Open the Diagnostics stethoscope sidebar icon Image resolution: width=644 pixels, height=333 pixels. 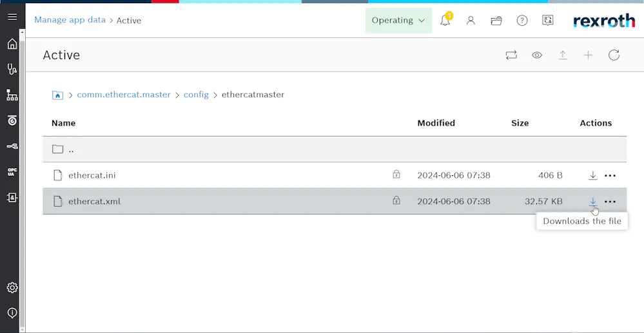click(12, 69)
